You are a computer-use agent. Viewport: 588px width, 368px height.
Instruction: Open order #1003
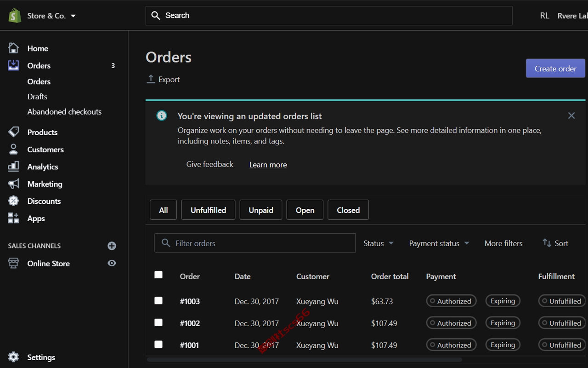point(190,301)
